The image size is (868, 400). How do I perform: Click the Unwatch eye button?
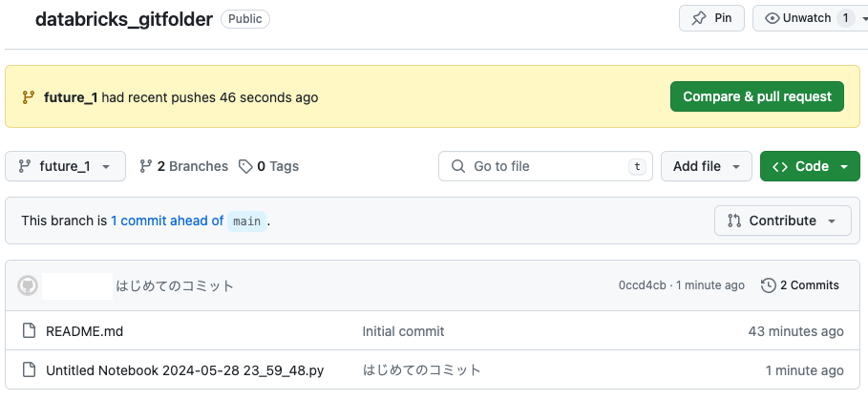point(798,18)
